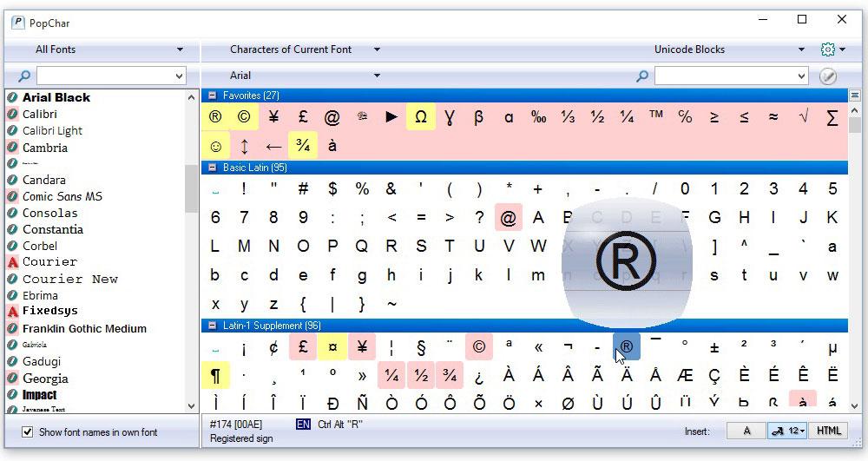The image size is (868, 461).
Task: Click the font list scroll down arrow
Action: [191, 406]
